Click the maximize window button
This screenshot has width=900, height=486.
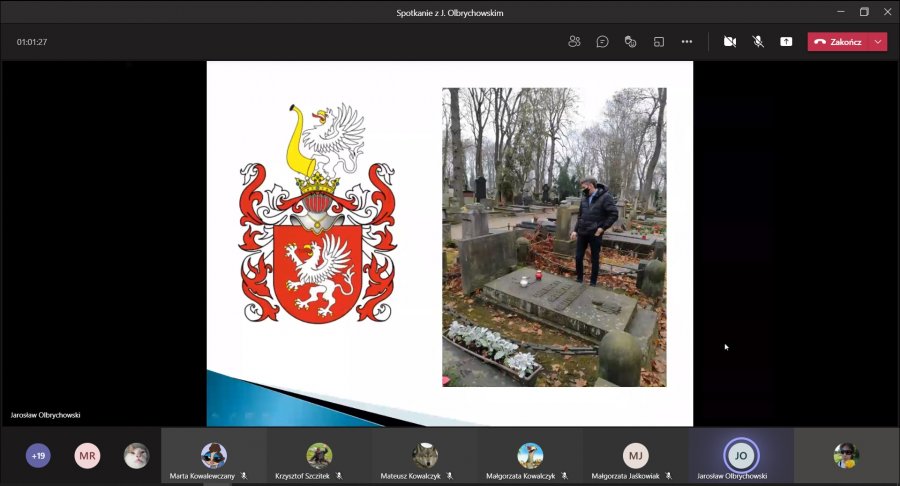pyautogui.click(x=864, y=12)
